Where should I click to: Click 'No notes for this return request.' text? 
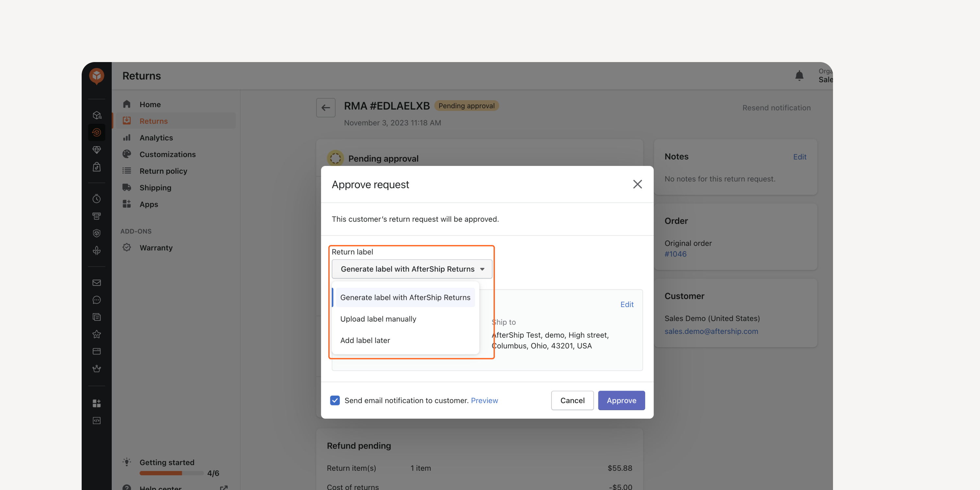click(720, 179)
